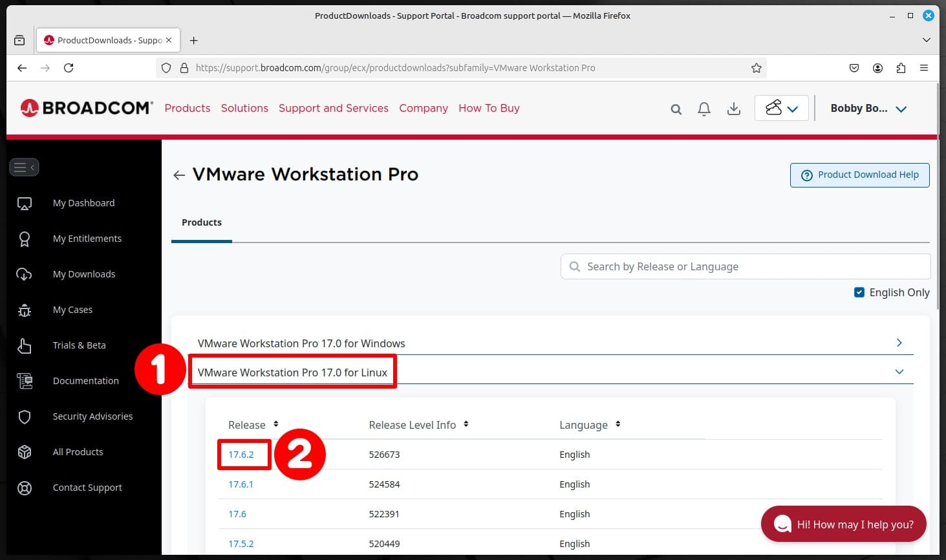
Task: Open Contact Support from the sidebar
Action: (x=87, y=488)
